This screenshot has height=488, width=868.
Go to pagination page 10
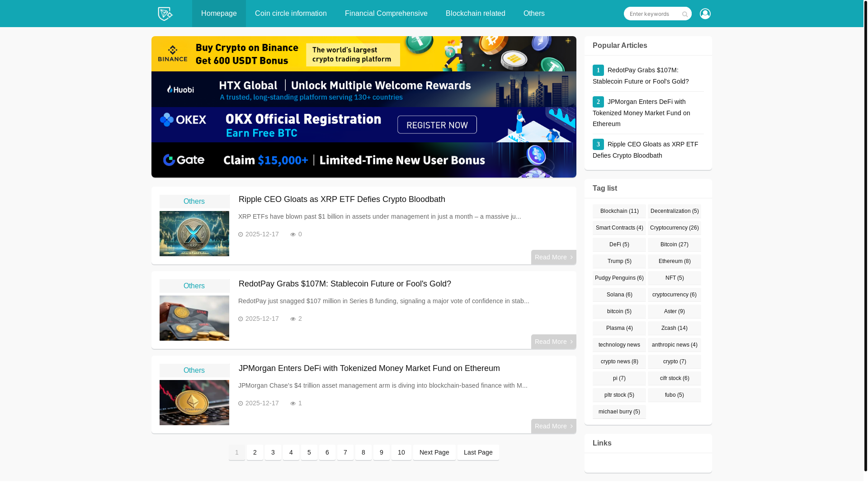pyautogui.click(x=401, y=452)
